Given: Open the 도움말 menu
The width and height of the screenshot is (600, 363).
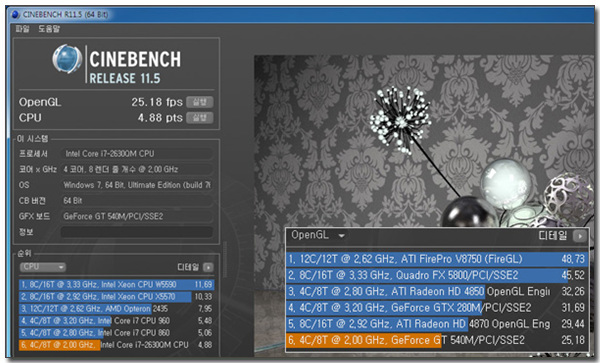Looking at the screenshot, I should (x=49, y=29).
